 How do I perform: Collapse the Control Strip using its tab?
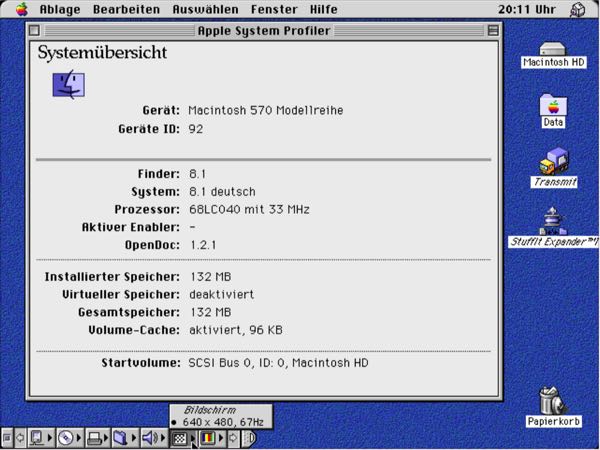coord(249,438)
